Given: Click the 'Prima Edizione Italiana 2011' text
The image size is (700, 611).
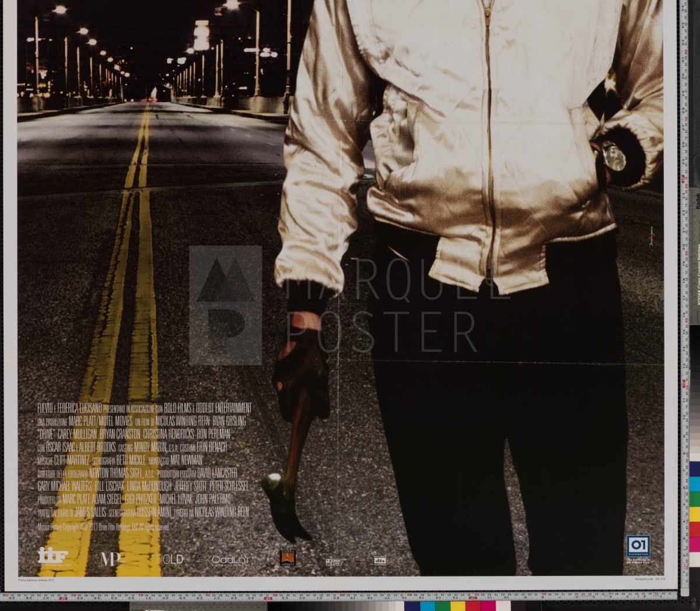Looking at the screenshot, I should tap(40, 580).
